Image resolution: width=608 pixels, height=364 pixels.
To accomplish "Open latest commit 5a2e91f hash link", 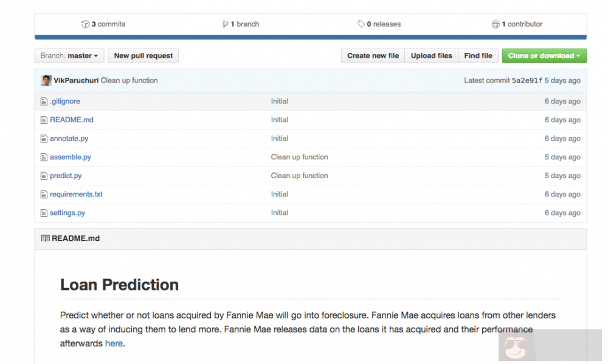I will pyautogui.click(x=527, y=80).
